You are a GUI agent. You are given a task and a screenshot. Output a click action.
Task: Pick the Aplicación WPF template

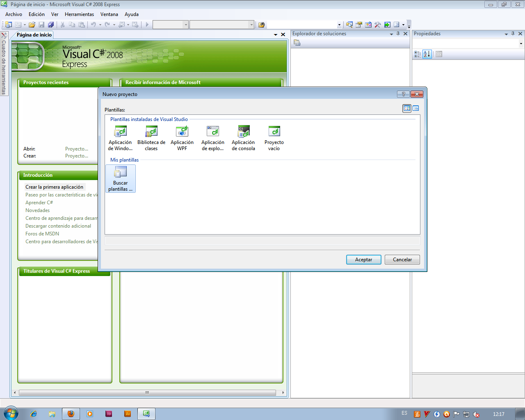[x=182, y=138]
